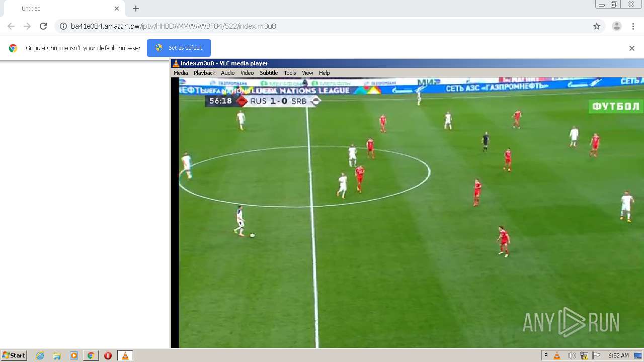Click the Chrome logo in the infobar
The height and width of the screenshot is (362, 644).
pyautogui.click(x=13, y=48)
